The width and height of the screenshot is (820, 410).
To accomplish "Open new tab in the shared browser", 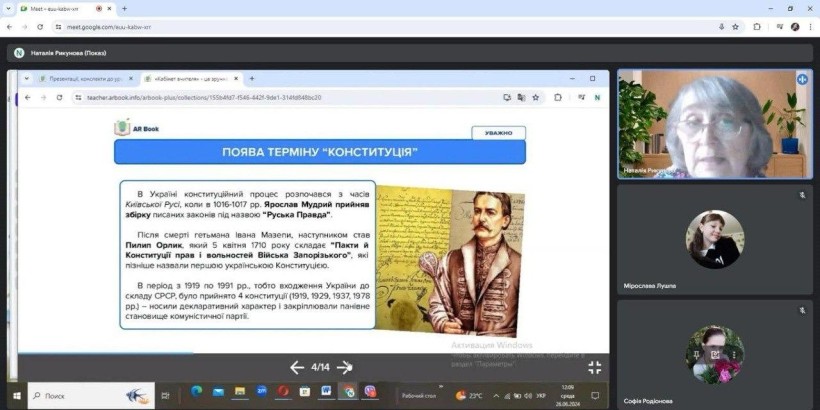I will point(252,78).
